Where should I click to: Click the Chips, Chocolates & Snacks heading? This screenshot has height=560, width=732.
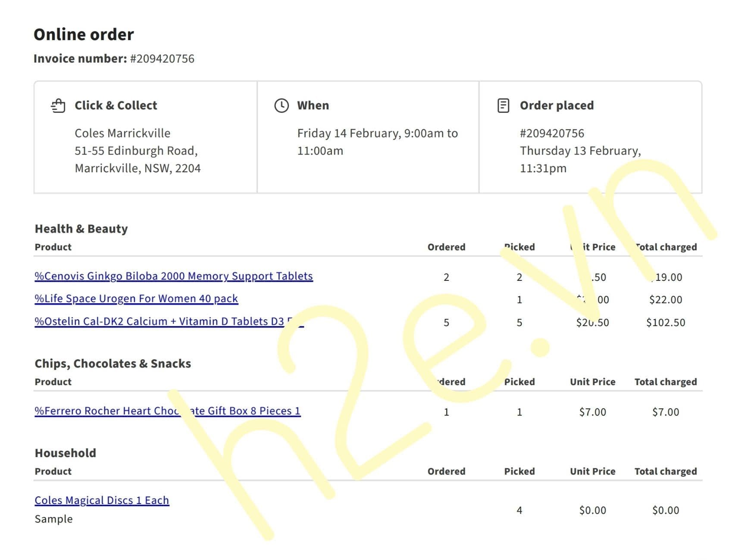(x=113, y=364)
